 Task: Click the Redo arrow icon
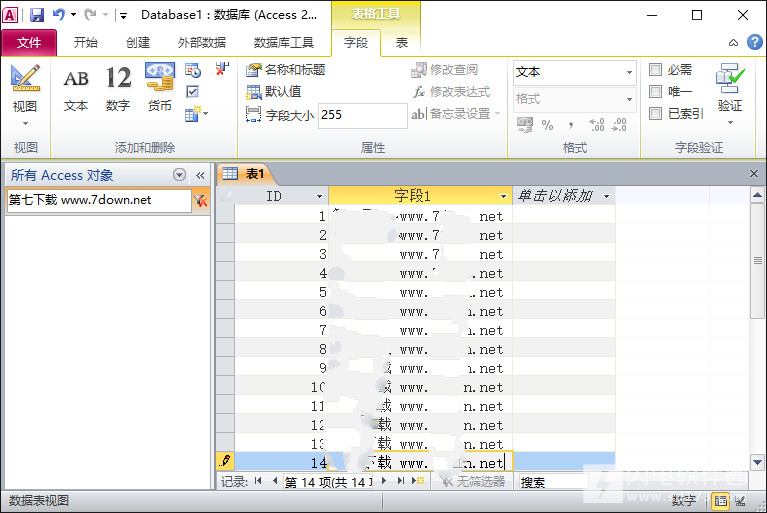(x=90, y=15)
